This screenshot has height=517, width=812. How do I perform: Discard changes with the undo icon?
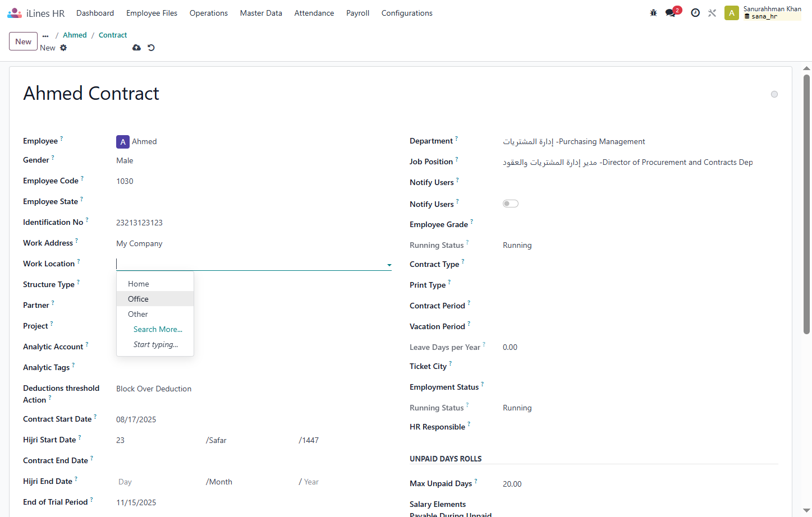point(151,48)
